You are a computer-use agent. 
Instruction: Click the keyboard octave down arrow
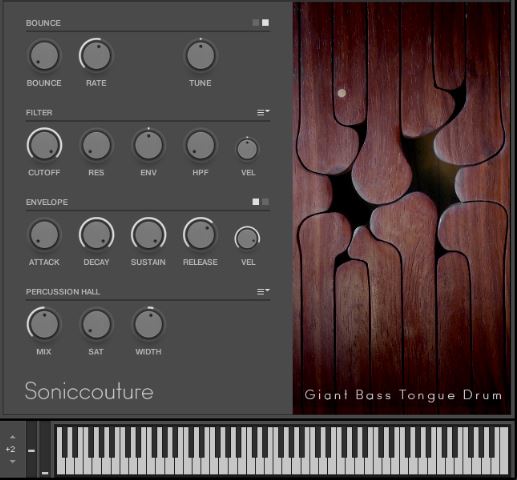pos(12,462)
